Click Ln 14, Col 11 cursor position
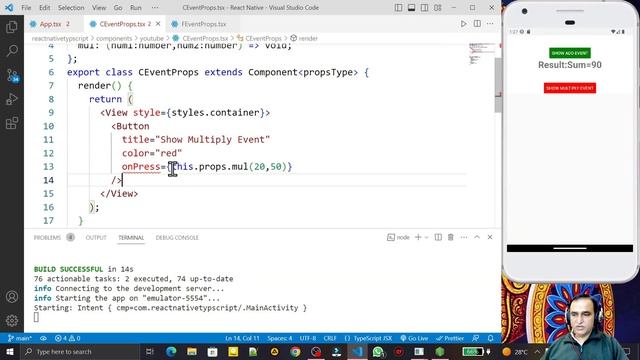 click(x=242, y=338)
